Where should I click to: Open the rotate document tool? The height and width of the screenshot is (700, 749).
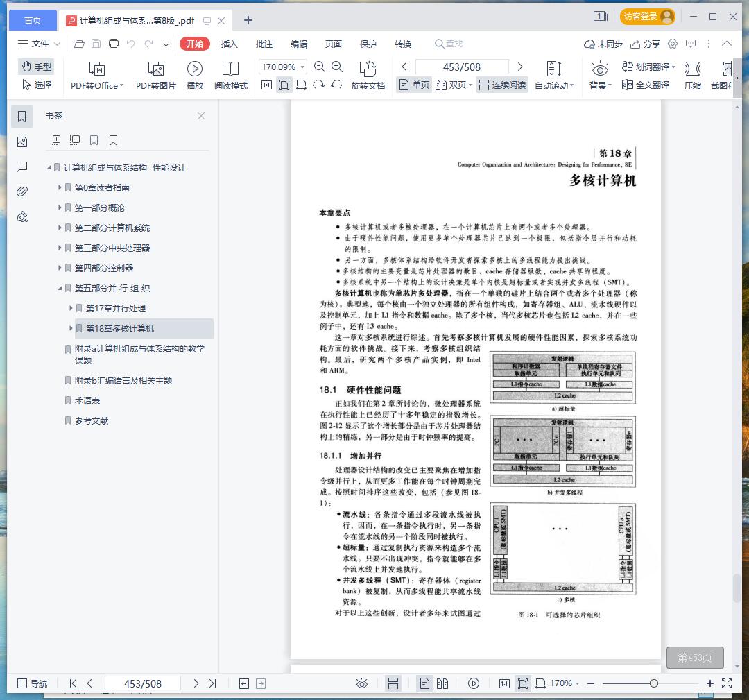pyautogui.click(x=368, y=76)
